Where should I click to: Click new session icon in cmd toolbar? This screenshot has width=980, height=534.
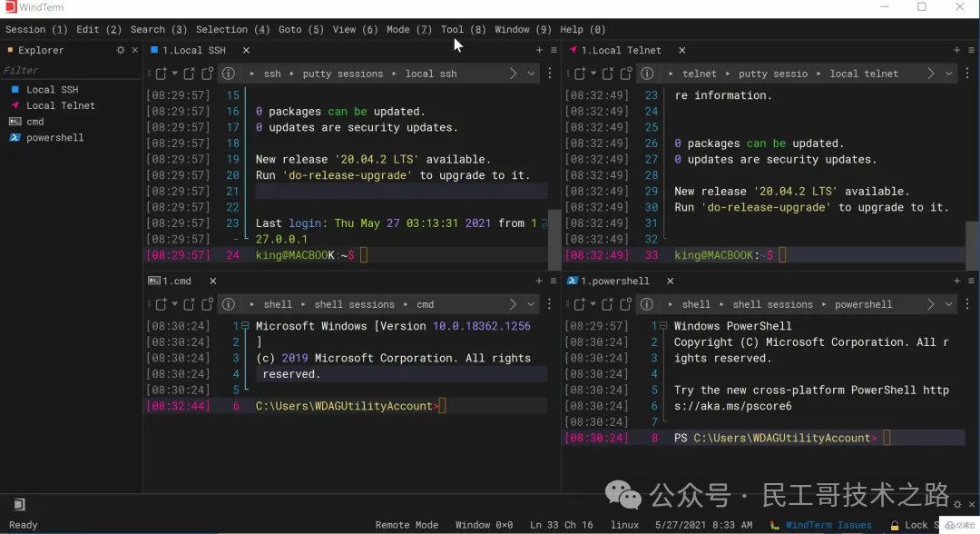162,304
